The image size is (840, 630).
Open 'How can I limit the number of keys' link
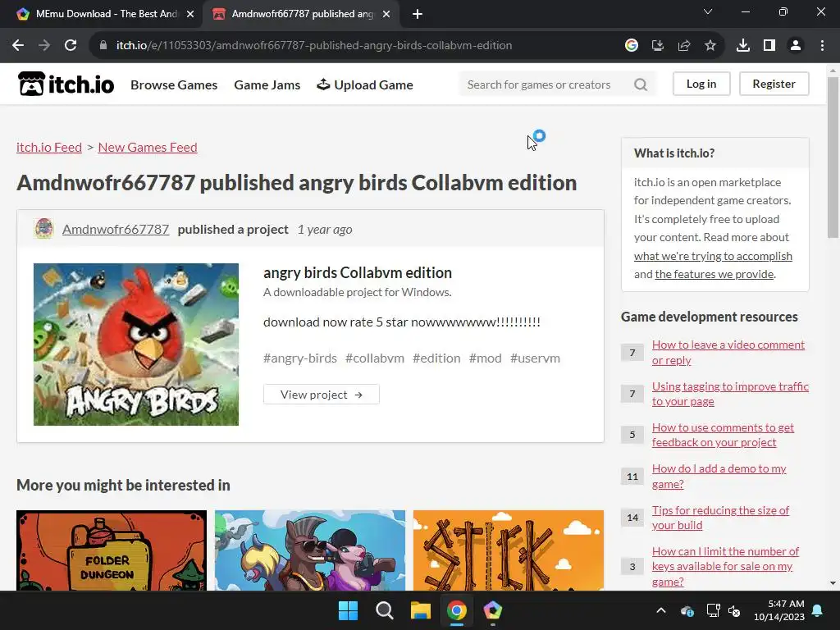725,566
